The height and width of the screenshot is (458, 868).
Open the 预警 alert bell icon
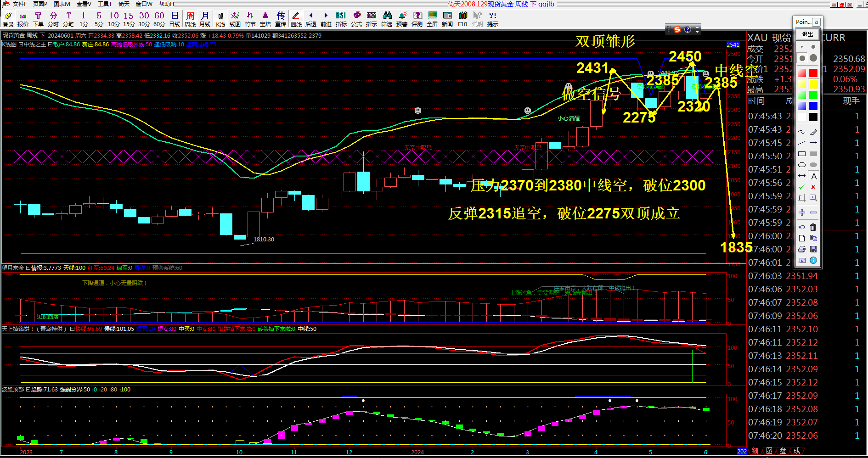point(402,19)
